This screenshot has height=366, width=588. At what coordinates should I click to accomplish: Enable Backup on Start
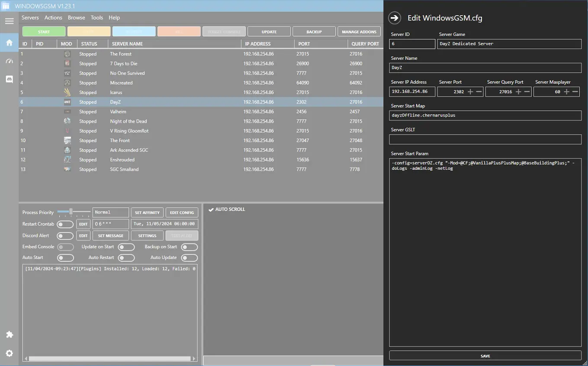click(190, 247)
